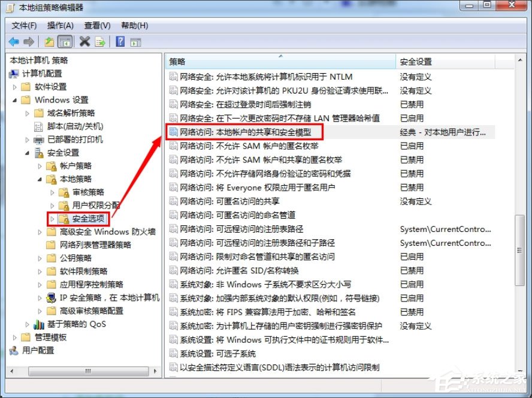Click the Forward navigation arrow

pos(28,41)
